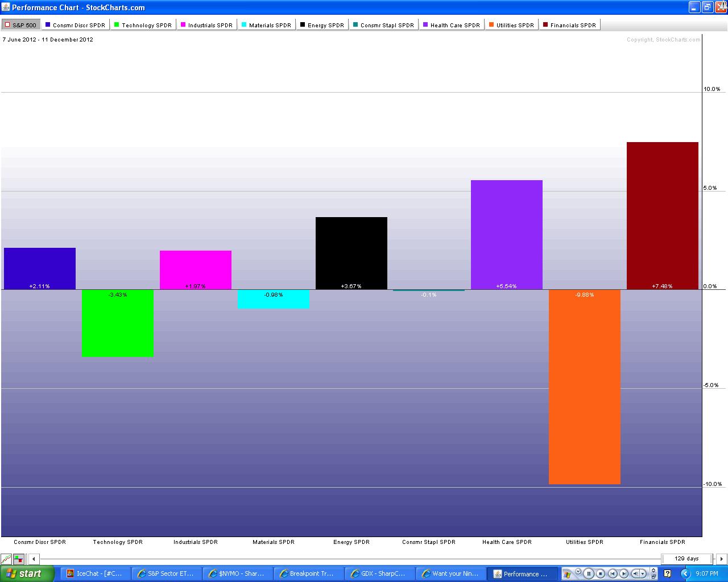Screen dimensions: 728x582
Task: Close the Performance Chart window
Action: 720,7
